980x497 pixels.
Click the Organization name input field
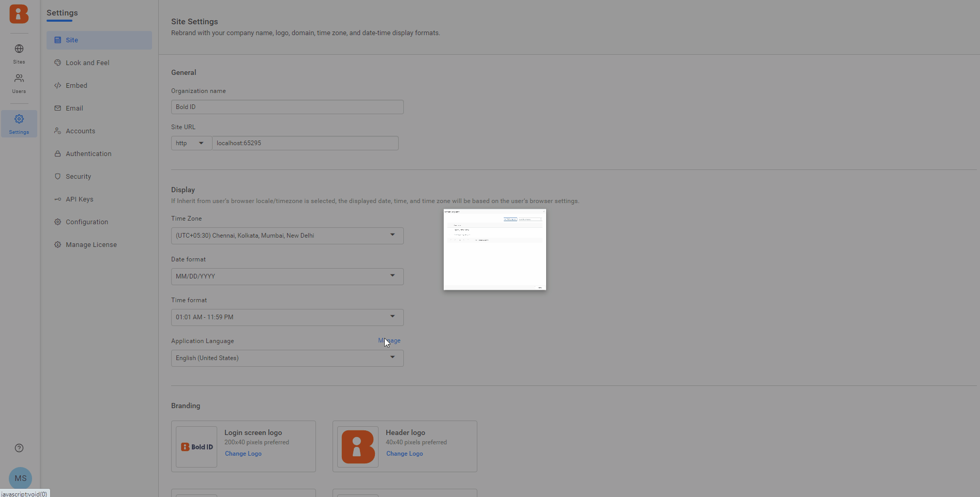pyautogui.click(x=287, y=107)
